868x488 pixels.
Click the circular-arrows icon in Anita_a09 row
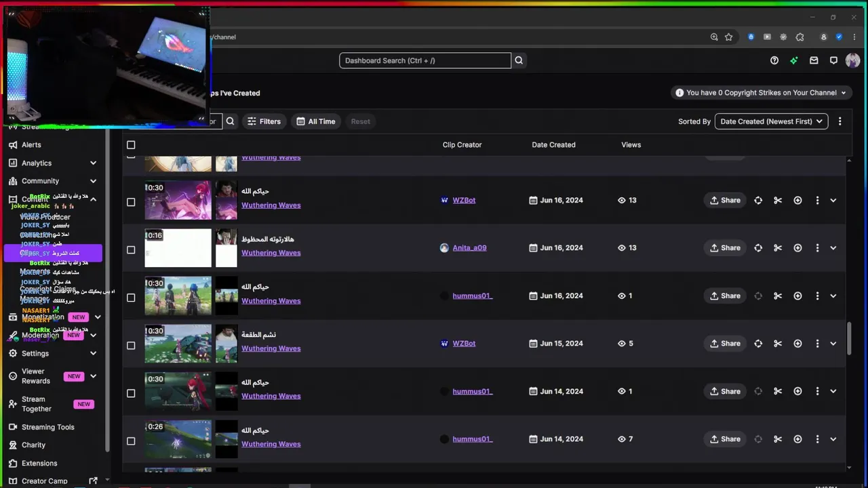pos(758,248)
